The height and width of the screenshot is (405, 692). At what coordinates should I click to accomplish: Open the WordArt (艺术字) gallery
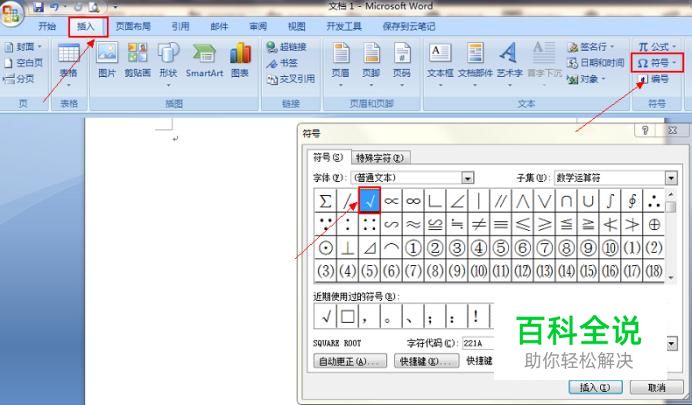pyautogui.click(x=509, y=64)
